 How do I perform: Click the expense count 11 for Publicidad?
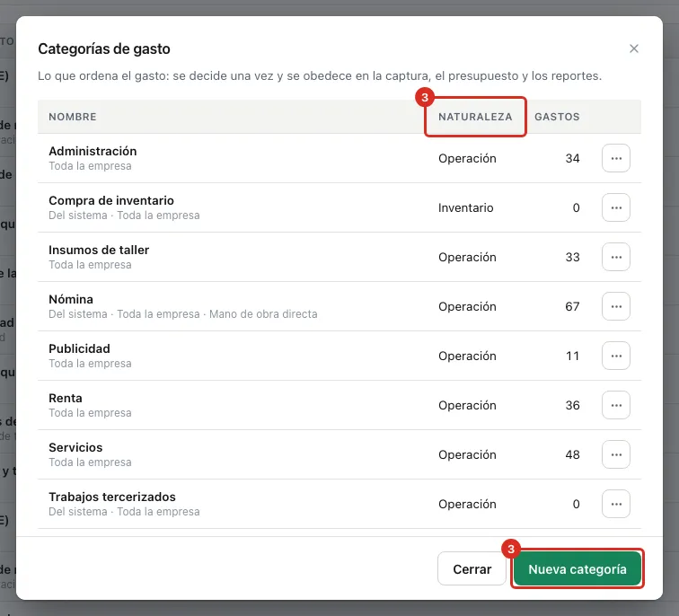coord(572,356)
